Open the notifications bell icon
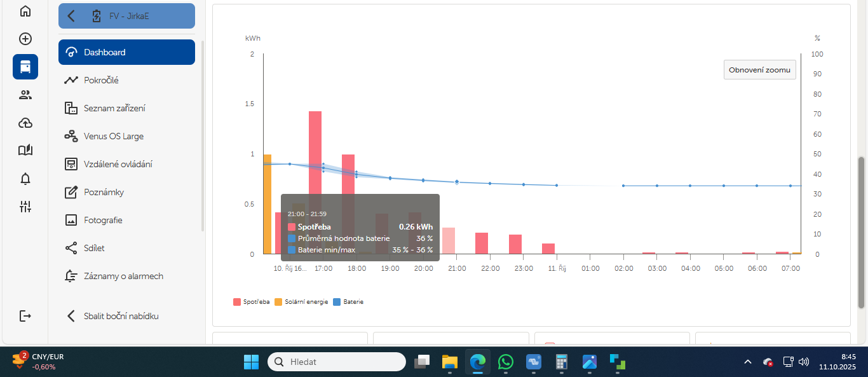Viewport: 868px width, 377px height. (x=25, y=179)
